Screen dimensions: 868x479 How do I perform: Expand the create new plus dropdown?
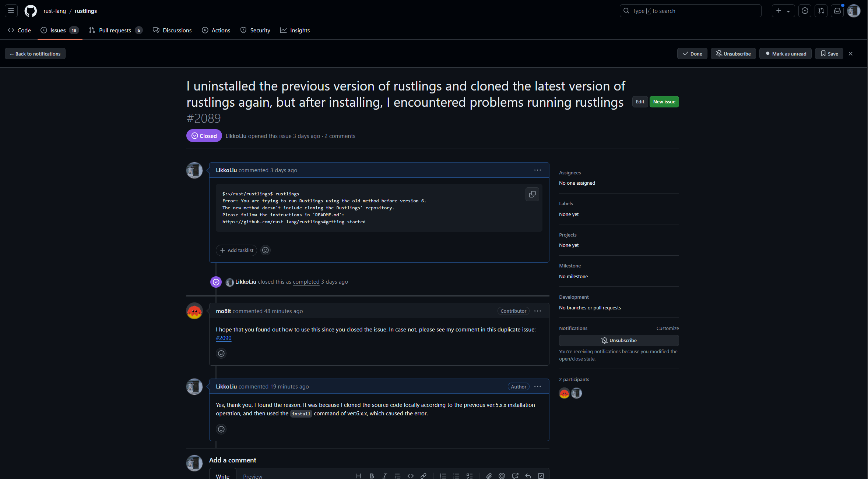click(x=783, y=11)
